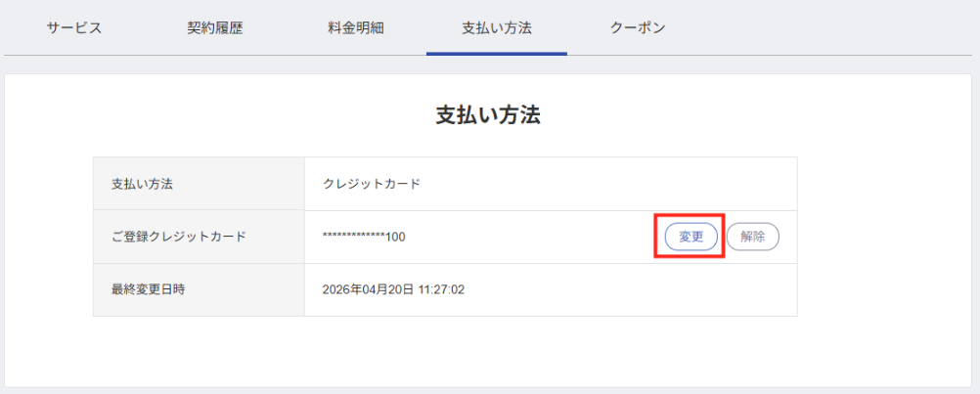
Task: Select the active 支払い方法 tab
Action: tap(496, 28)
